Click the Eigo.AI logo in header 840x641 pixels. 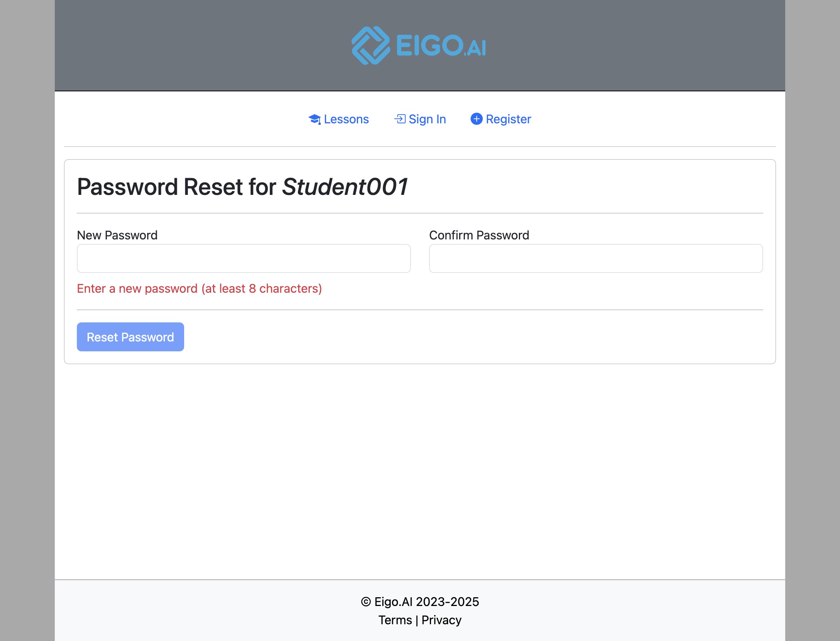418,45
